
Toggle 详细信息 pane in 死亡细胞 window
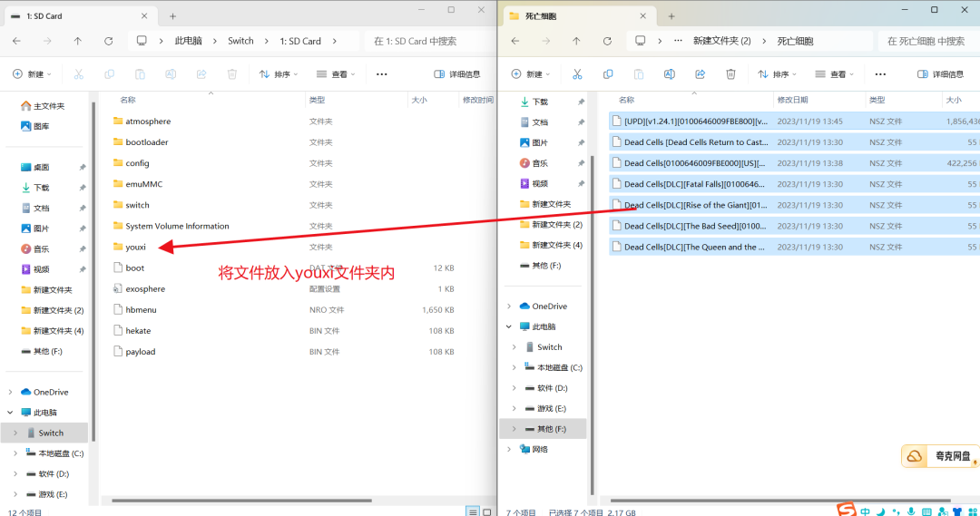(940, 74)
